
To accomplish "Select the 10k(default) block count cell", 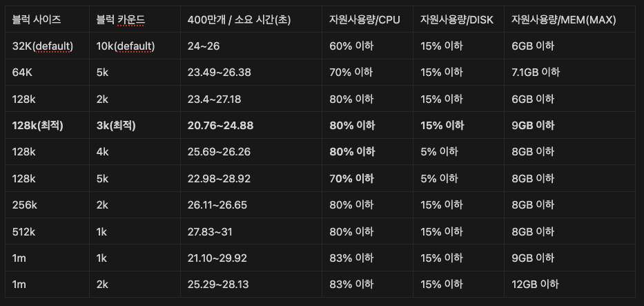I will (135, 46).
